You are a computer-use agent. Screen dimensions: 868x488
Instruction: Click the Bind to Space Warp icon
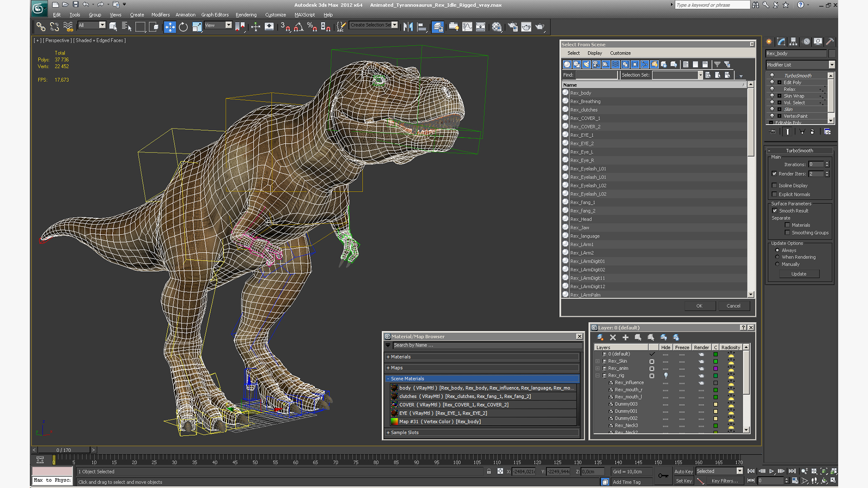click(68, 27)
